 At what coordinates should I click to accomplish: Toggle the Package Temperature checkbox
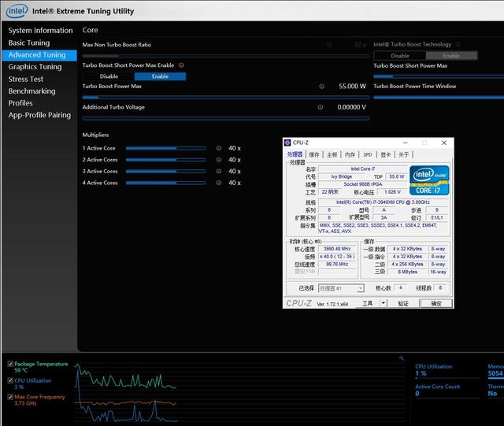(x=10, y=364)
